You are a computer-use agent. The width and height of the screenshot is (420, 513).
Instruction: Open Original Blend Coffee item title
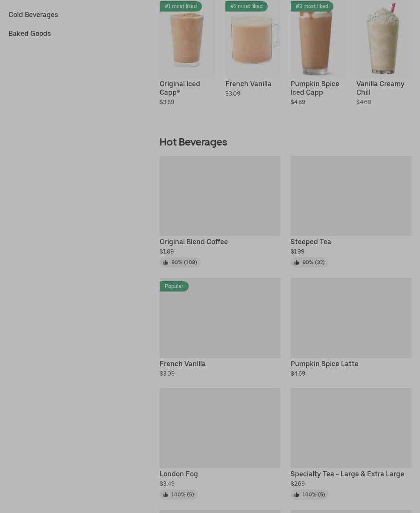tap(193, 242)
